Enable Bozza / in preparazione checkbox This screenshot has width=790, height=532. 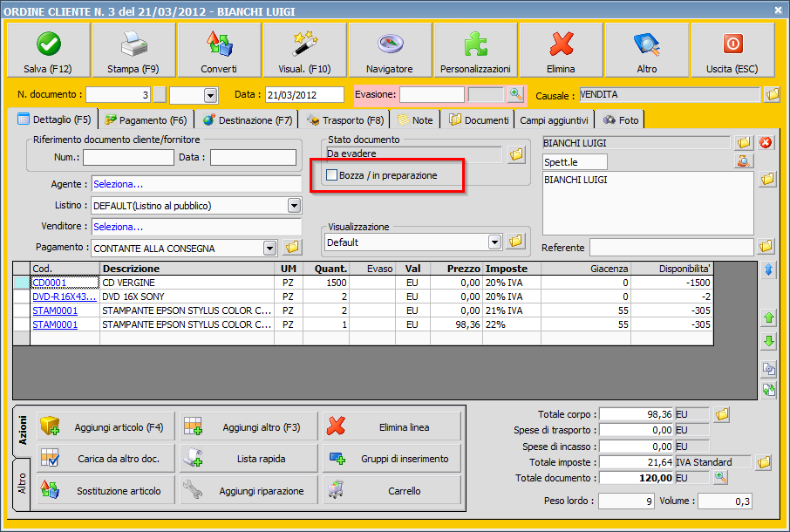[332, 175]
